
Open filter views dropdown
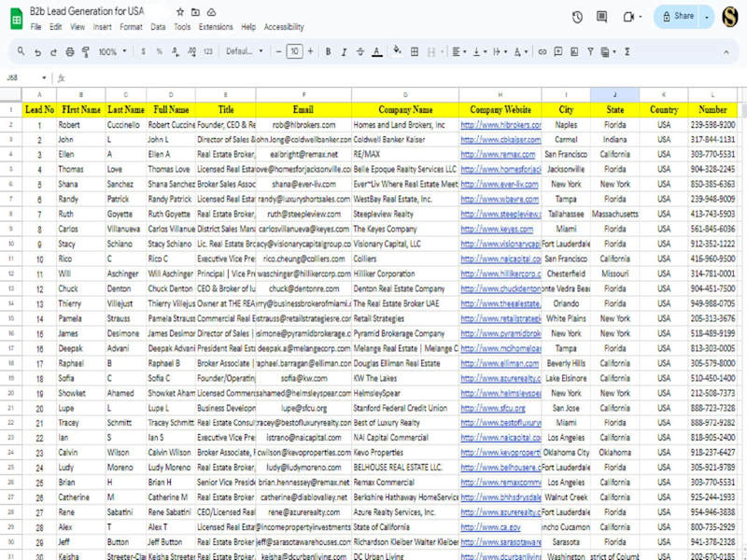[608, 51]
